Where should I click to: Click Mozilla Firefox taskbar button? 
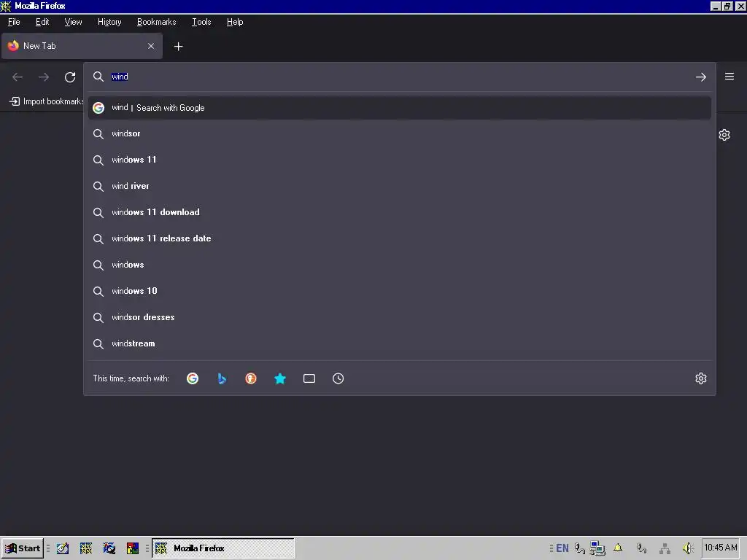tap(223, 548)
